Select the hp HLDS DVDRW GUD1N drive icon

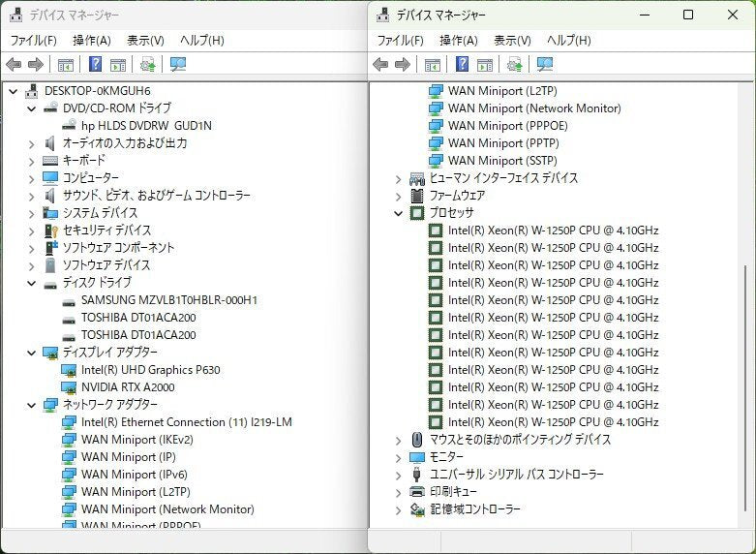tap(69, 125)
